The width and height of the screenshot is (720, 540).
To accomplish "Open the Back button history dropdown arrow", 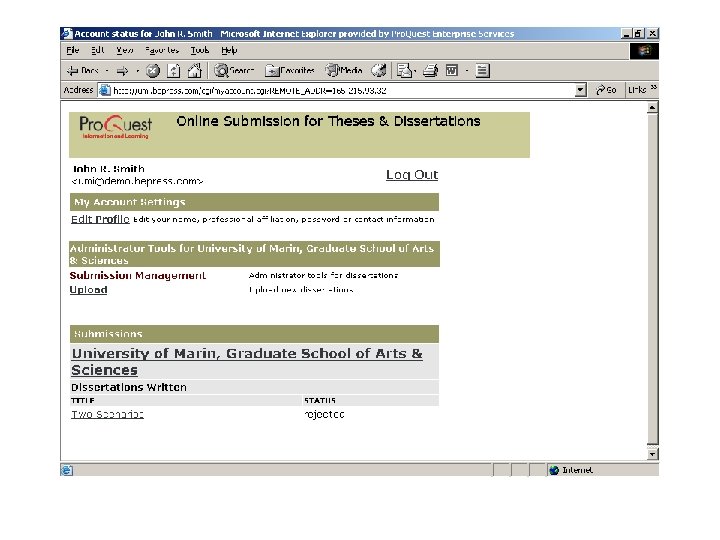I will pyautogui.click(x=107, y=71).
